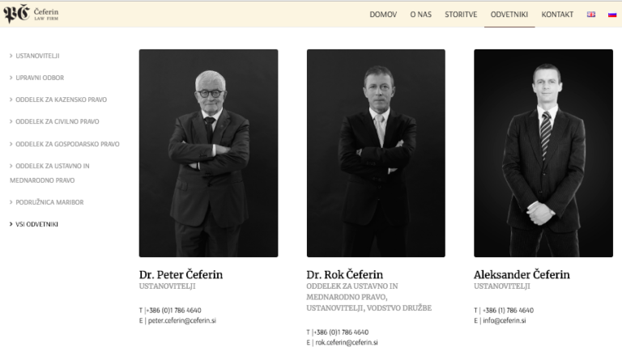The height and width of the screenshot is (364, 622).
Task: Choose ODDELEK ZA GOSPODARSKO PRAVO
Action: pos(67,144)
